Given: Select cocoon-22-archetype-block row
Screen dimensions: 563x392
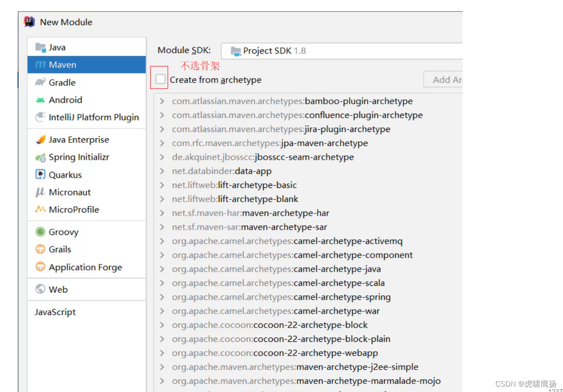Looking at the screenshot, I should click(308, 325).
